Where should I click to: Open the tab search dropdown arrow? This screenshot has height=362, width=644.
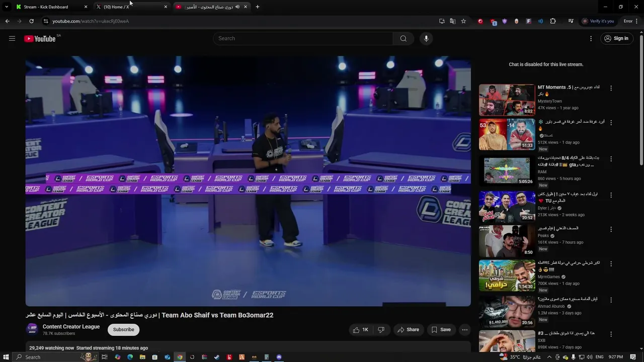point(6,7)
